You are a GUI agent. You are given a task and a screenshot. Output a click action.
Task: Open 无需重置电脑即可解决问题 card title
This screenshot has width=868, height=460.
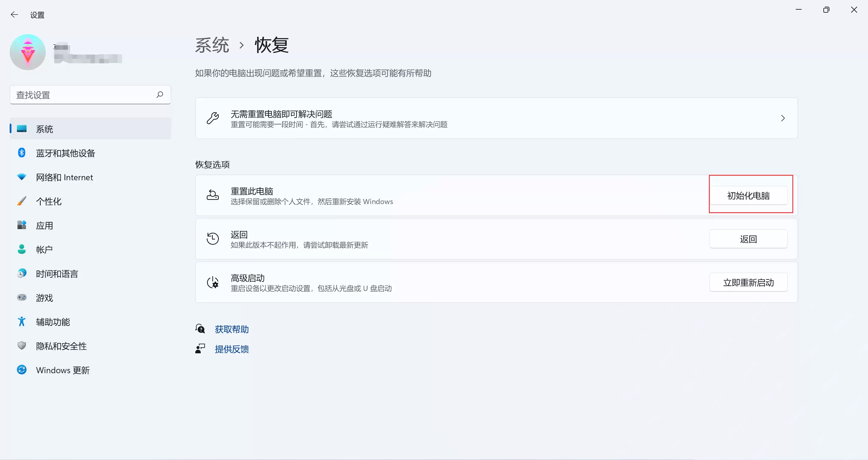[281, 114]
